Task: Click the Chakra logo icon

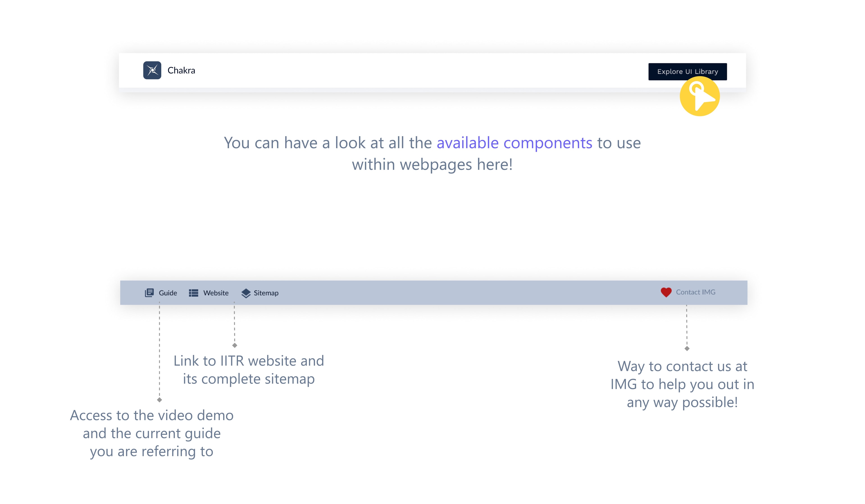Action: click(x=152, y=70)
